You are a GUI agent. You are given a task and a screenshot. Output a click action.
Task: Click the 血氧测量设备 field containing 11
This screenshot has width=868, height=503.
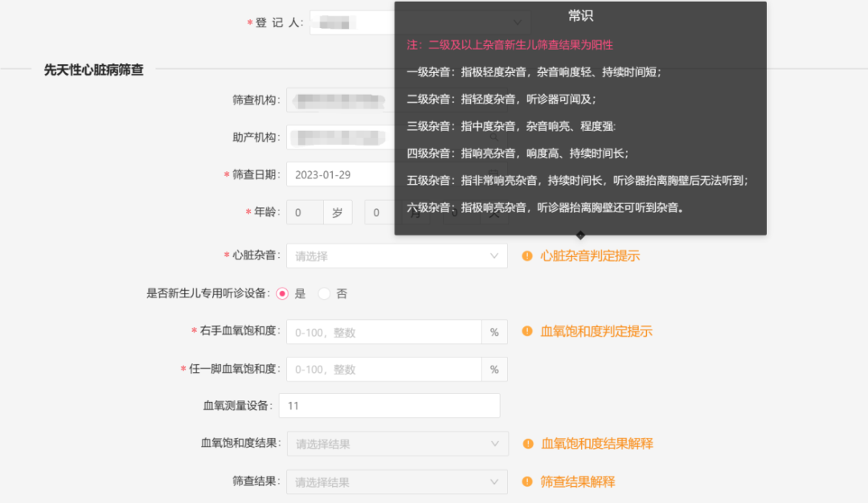tap(389, 405)
